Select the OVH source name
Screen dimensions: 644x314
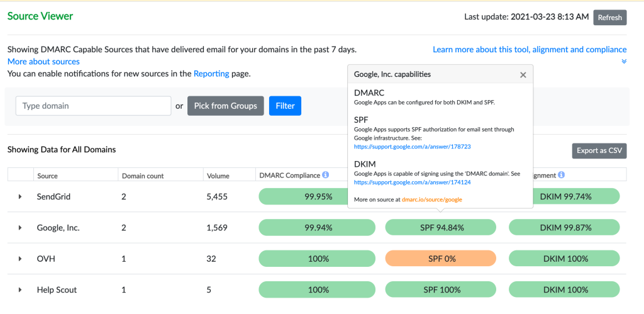coord(45,259)
